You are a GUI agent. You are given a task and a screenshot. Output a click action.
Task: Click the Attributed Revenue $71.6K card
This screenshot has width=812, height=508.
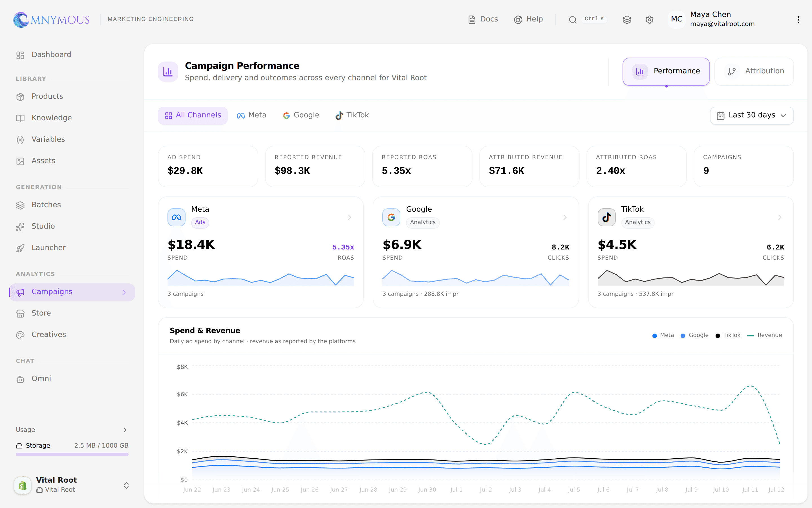pyautogui.click(x=529, y=166)
